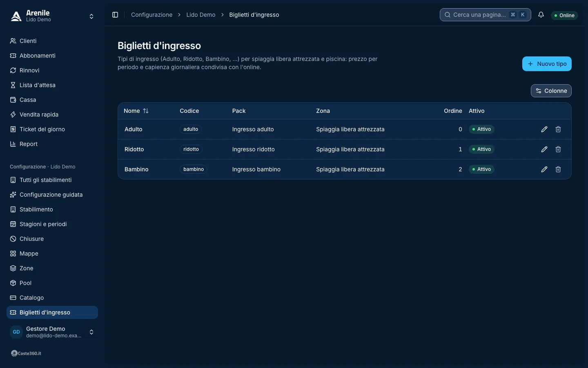Viewport: 588px width, 368px height.
Task: Go to Stagioni e periodi
Action: 52,224
